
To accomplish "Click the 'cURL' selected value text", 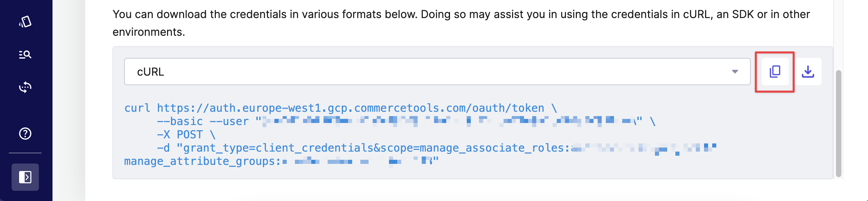I will (x=150, y=72).
